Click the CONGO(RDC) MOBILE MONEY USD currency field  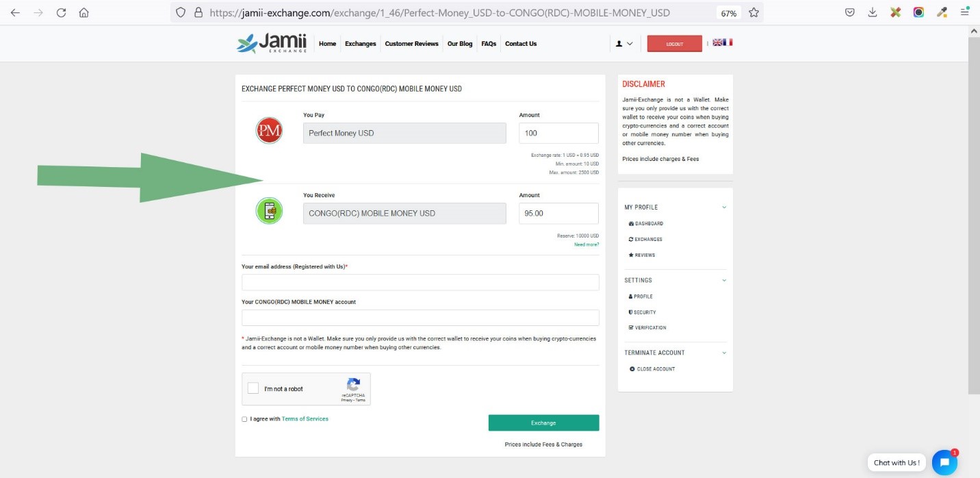coord(404,213)
